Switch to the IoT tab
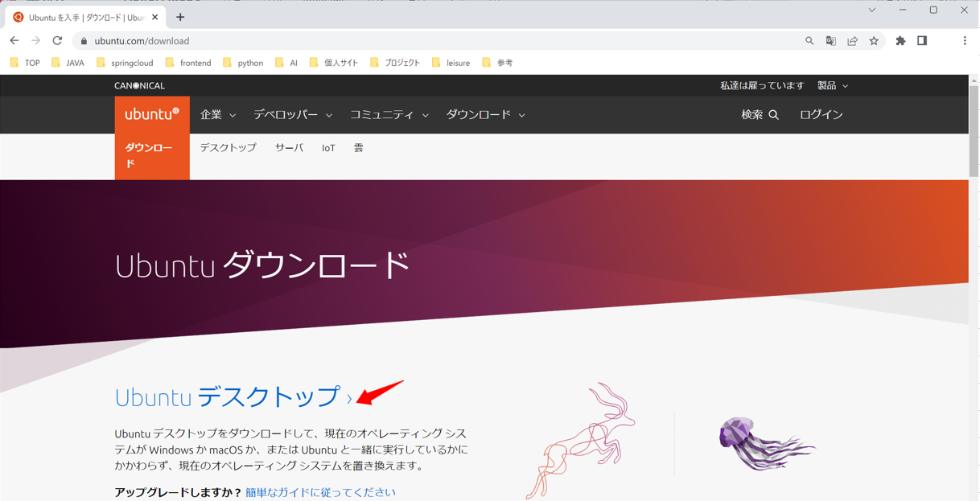Screen dimensions: 980x501 point(328,148)
